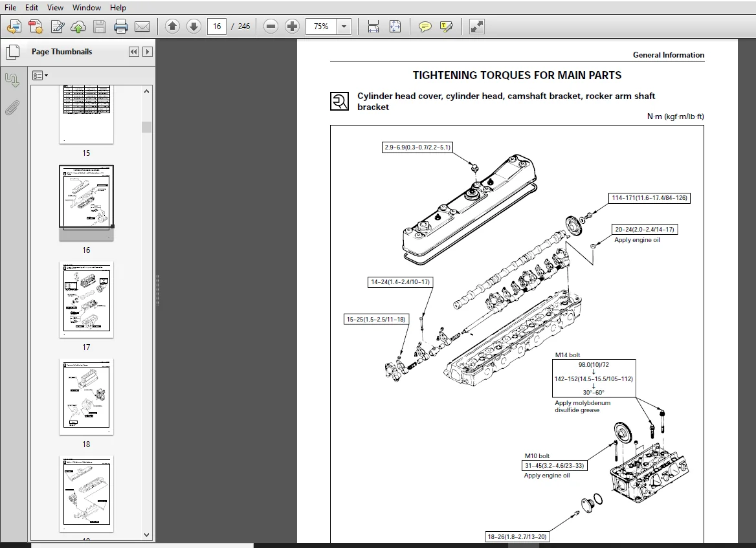Click the Fit Width scrolling icon

pos(373,27)
